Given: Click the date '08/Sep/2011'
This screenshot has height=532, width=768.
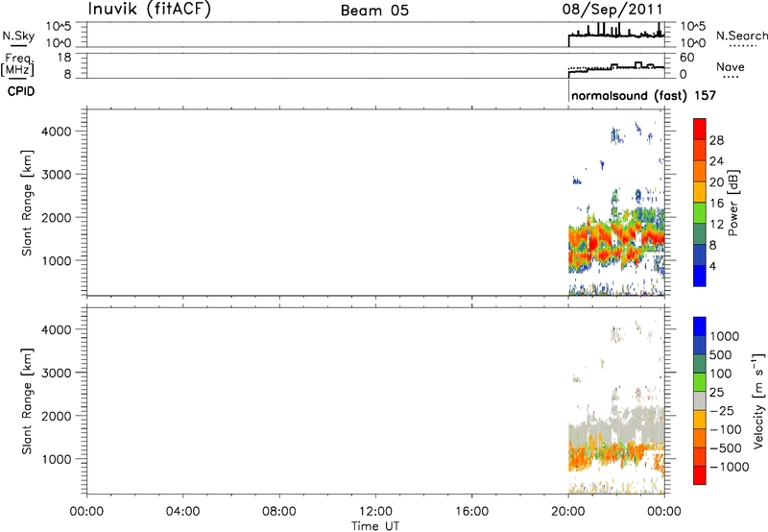Looking at the screenshot, I should pyautogui.click(x=612, y=10).
